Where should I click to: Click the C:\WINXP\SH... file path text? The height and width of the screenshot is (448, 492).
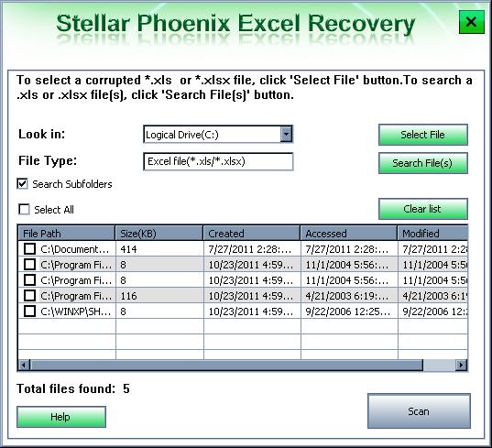(x=76, y=311)
